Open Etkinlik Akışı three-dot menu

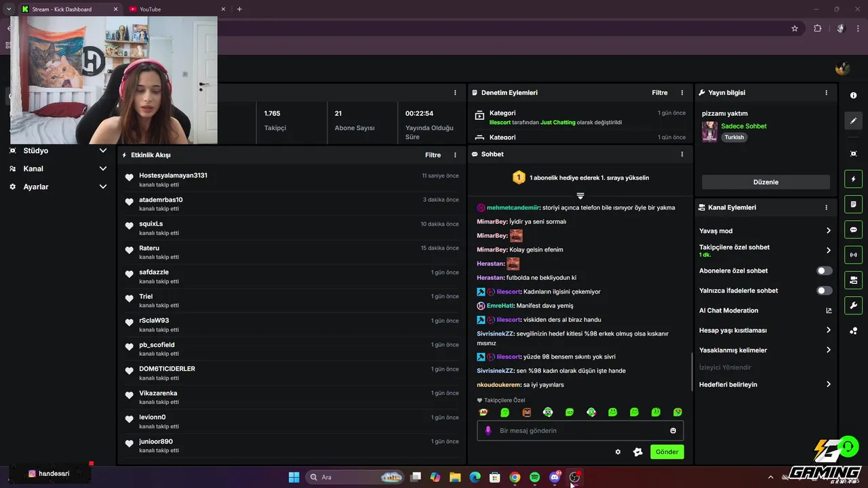tap(455, 155)
